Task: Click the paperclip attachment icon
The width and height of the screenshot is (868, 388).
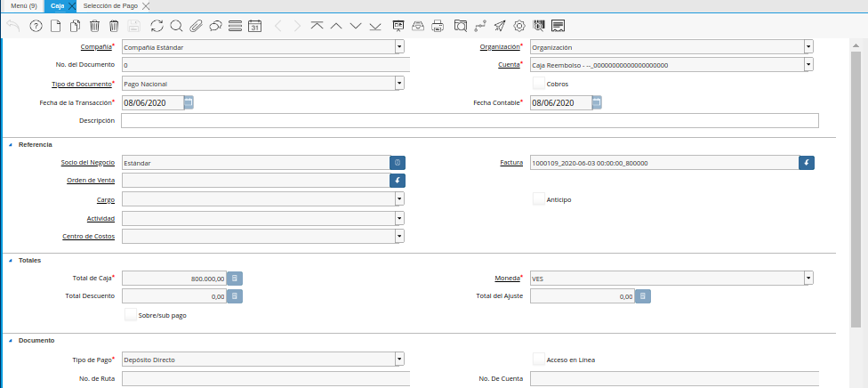Action: (196, 26)
